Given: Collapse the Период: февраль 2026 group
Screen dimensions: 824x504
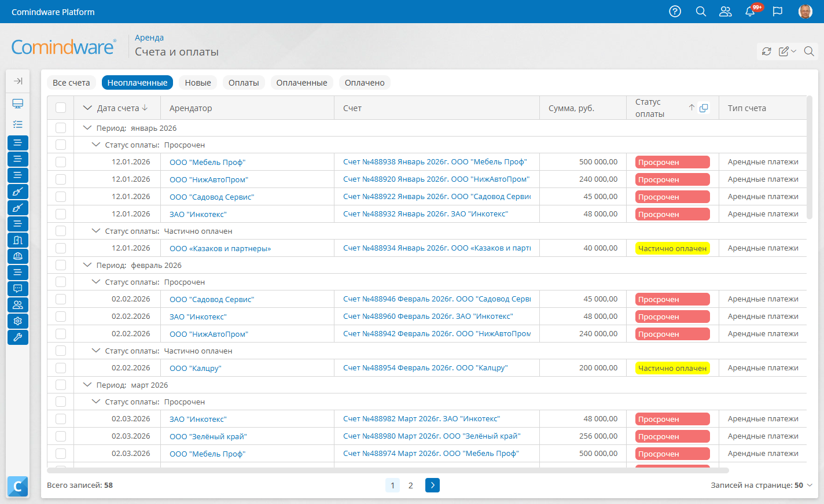Looking at the screenshot, I should pos(87,265).
